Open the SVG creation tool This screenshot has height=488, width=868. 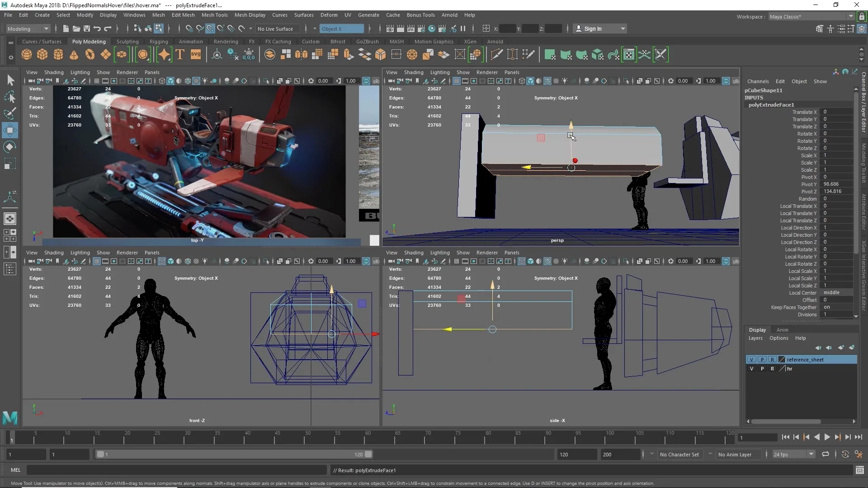[x=196, y=55]
